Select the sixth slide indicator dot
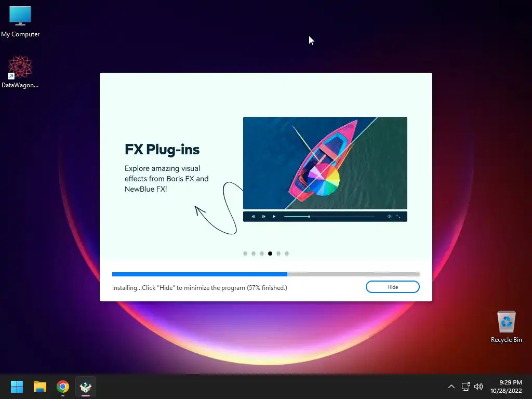This screenshot has width=532, height=399. (287, 254)
